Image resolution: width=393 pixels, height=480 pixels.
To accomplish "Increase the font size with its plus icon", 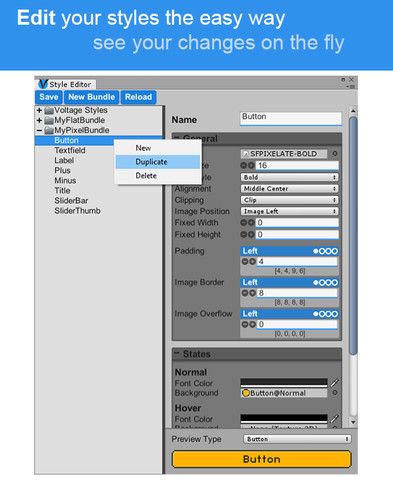I will (251, 165).
